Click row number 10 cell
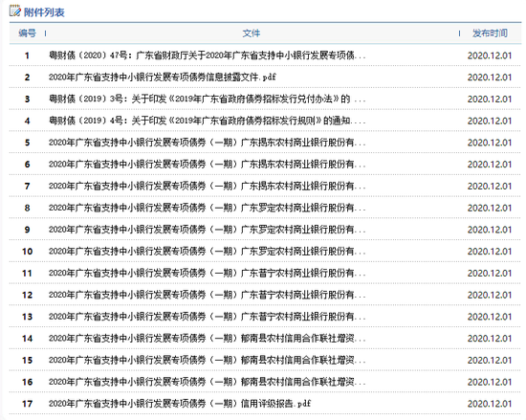The width and height of the screenshot is (526, 420). click(27, 252)
